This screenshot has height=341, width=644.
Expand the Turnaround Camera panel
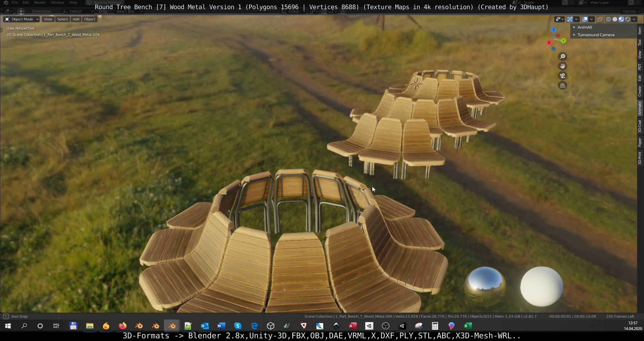point(596,35)
